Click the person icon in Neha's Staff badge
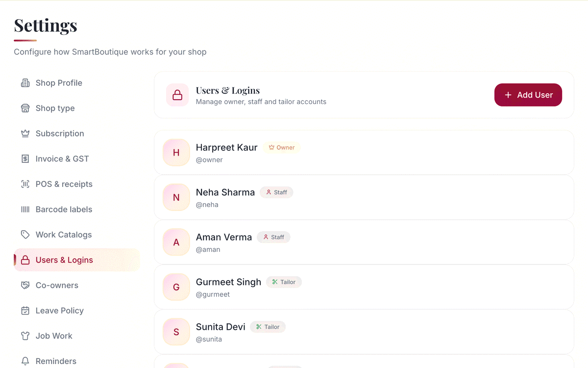 tap(269, 192)
